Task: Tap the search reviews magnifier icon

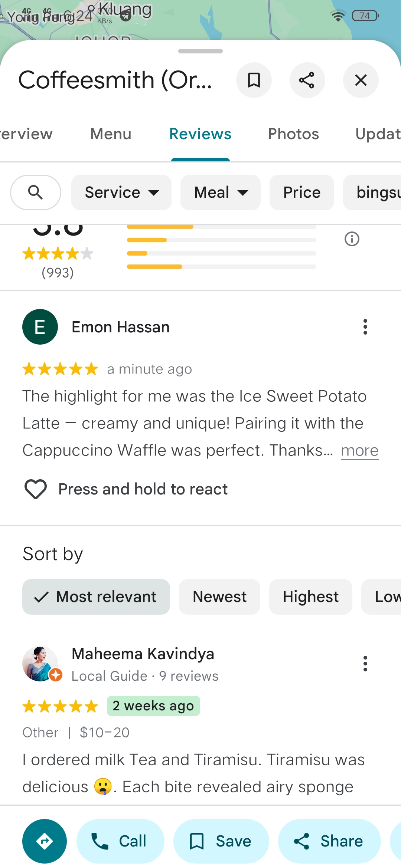Action: point(36,193)
